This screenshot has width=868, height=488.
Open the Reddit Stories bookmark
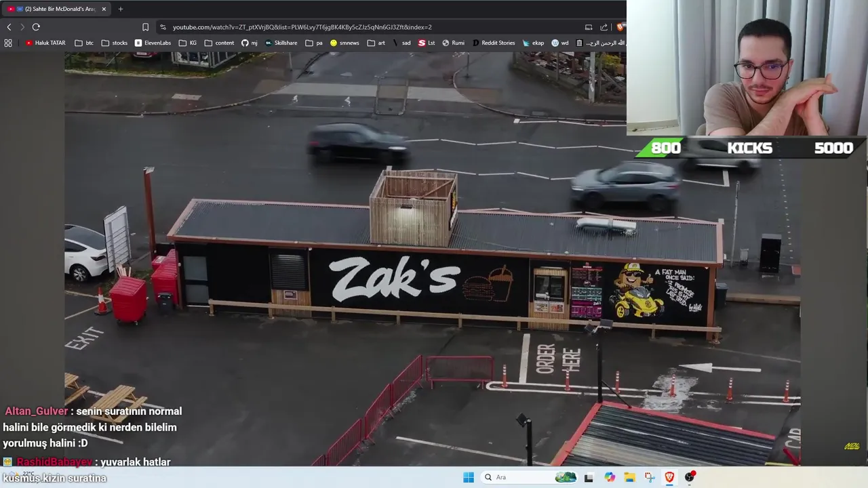coord(494,43)
